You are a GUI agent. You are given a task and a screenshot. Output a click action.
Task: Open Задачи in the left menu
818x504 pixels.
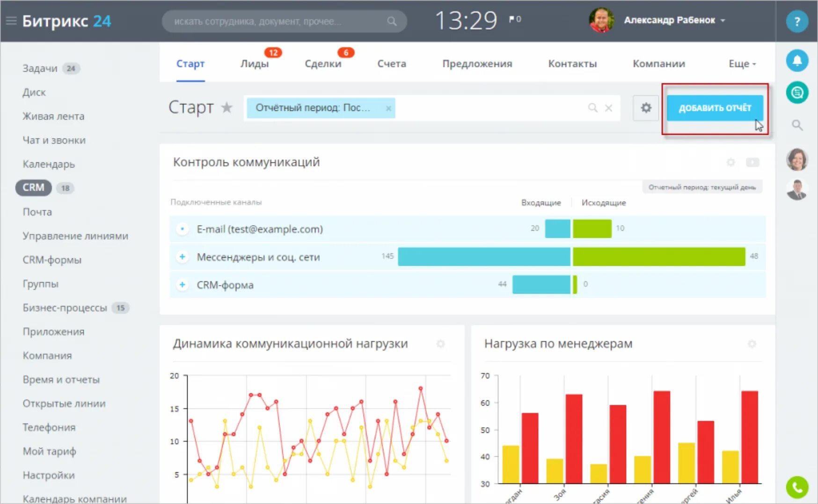coord(40,68)
